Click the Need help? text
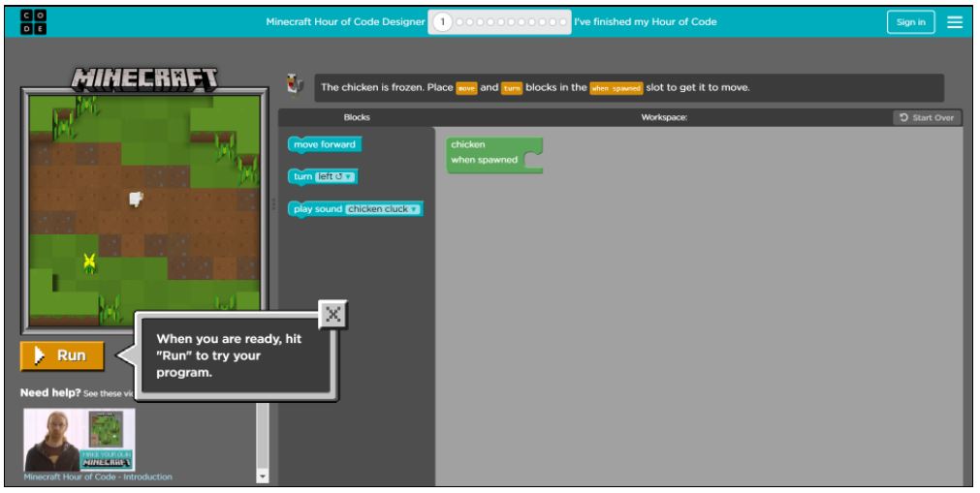This screenshot has height=493, width=980. (x=50, y=393)
